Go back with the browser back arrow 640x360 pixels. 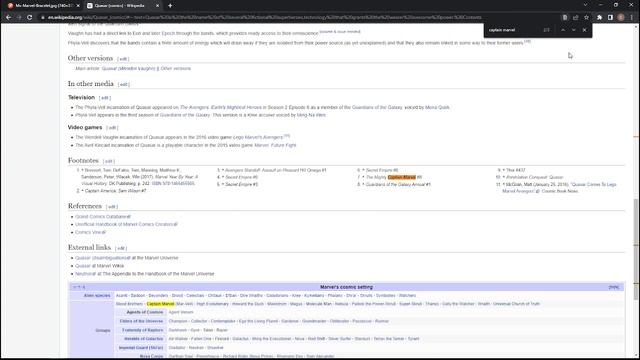pos(9,18)
